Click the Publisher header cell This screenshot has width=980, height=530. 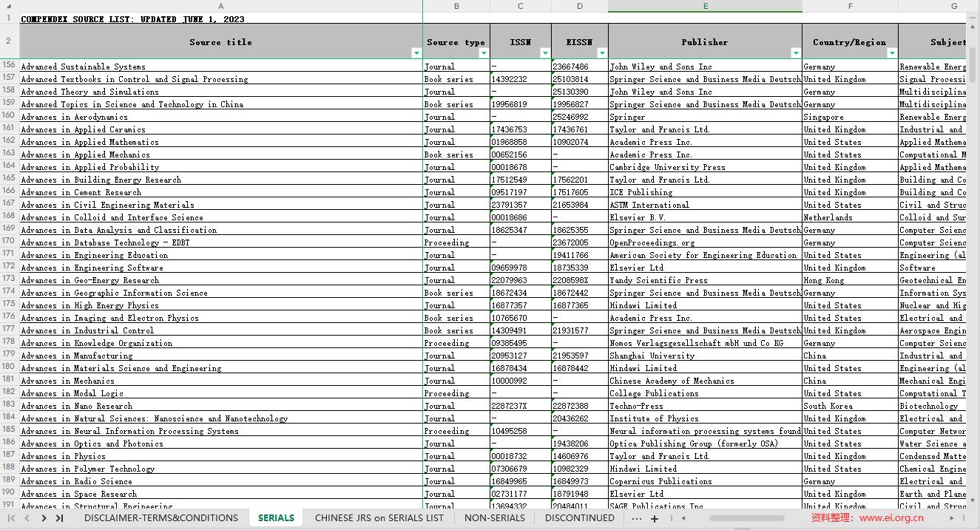pos(705,41)
